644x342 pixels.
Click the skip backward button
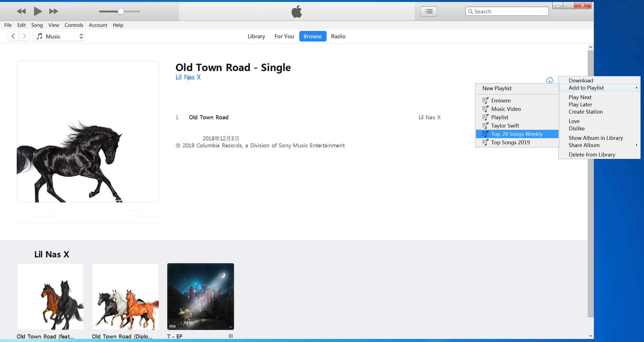pos(21,11)
